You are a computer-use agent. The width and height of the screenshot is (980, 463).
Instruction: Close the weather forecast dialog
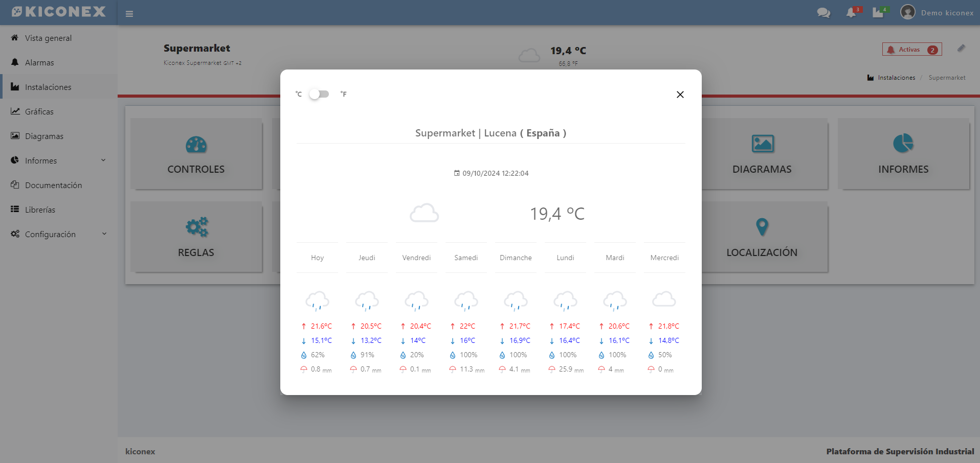click(680, 95)
